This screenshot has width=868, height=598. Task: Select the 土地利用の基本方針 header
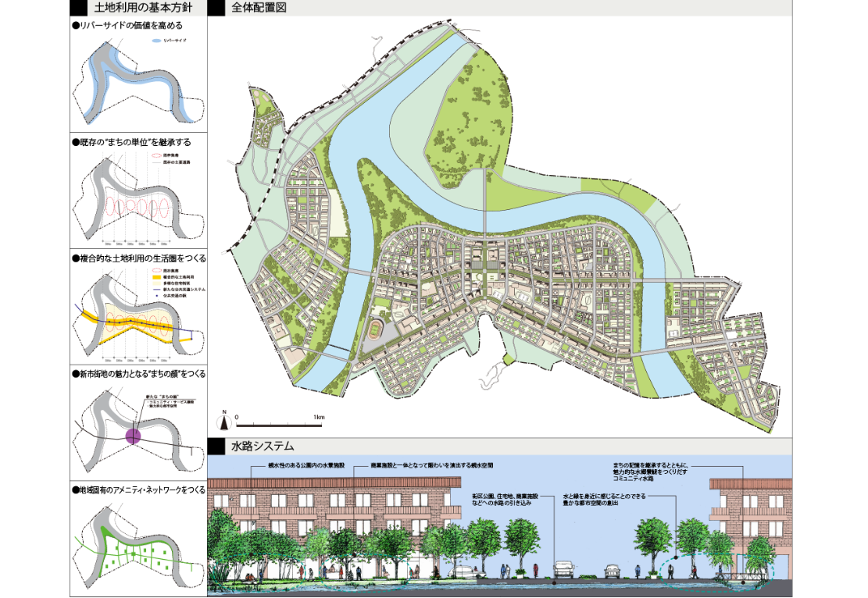[x=148, y=9]
